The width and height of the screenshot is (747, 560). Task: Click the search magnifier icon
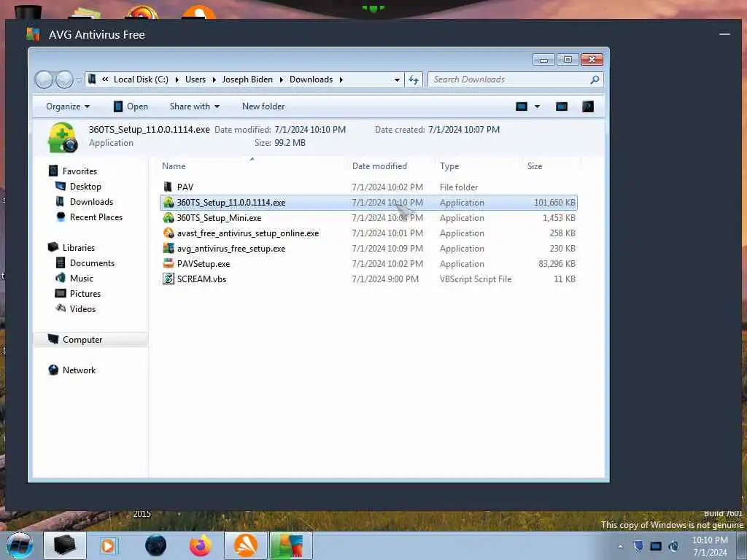pyautogui.click(x=595, y=79)
